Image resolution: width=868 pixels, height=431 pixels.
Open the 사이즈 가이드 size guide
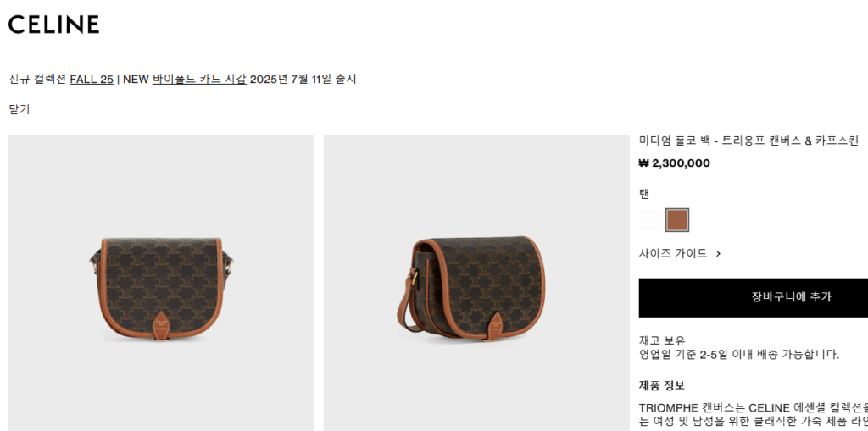673,254
